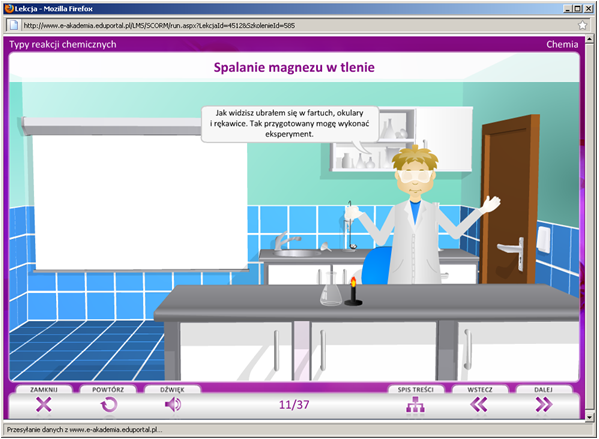The height and width of the screenshot is (439, 599).
Task: Go back with Wstecz double-arrow icon
Action: (x=479, y=405)
